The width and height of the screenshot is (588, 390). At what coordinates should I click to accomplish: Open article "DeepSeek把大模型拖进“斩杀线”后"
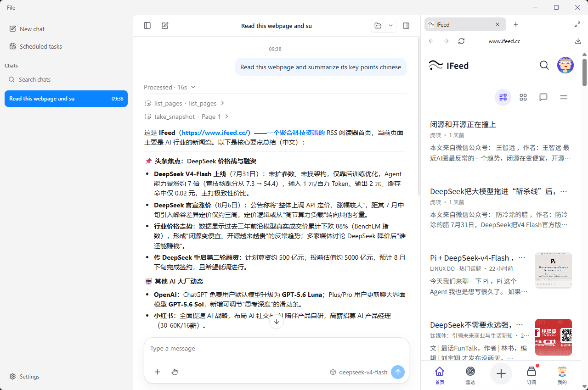(498, 191)
